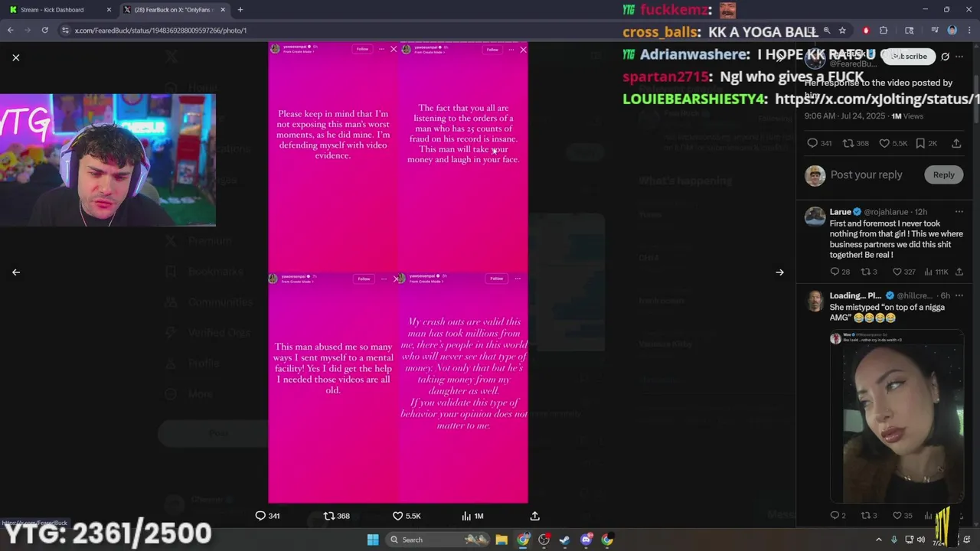Image resolution: width=980 pixels, height=551 pixels.
Task: Bookmark this page with the star icon
Action: tap(842, 31)
